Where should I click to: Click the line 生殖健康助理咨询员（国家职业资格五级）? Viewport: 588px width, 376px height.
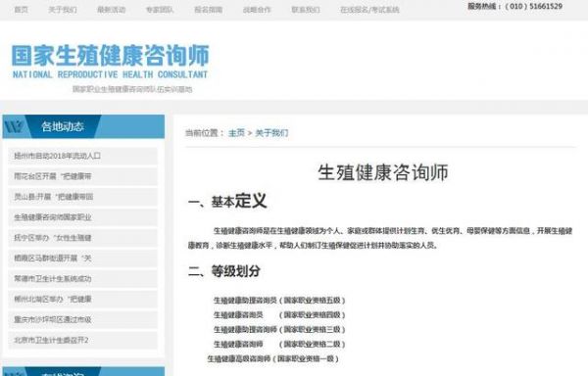[x=279, y=301]
